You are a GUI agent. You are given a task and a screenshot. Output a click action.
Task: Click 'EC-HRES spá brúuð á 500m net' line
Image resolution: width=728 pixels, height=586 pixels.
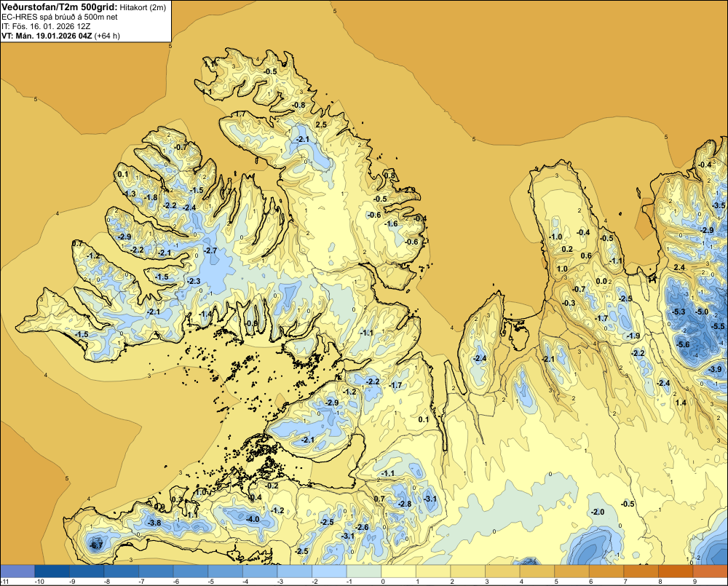[x=60, y=17]
